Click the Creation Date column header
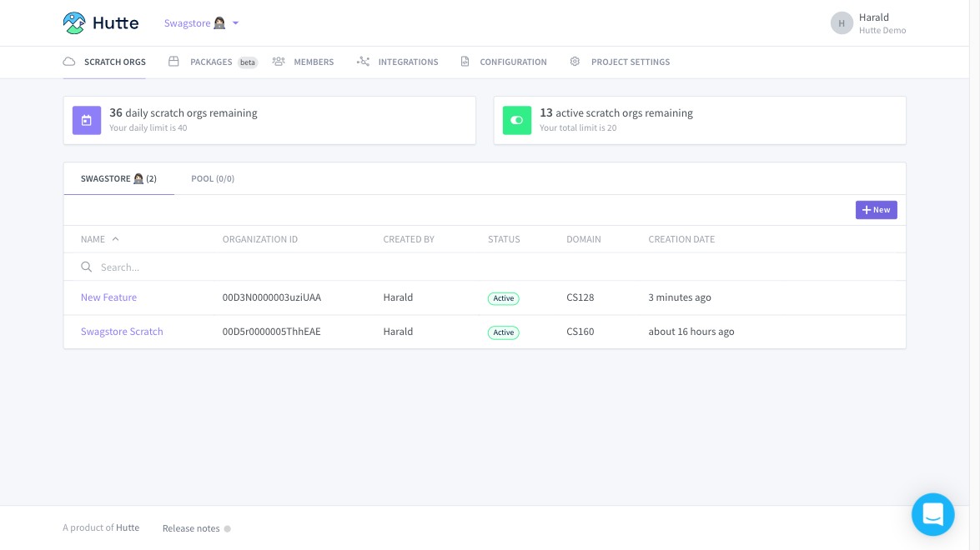This screenshot has width=980, height=550. tap(681, 239)
